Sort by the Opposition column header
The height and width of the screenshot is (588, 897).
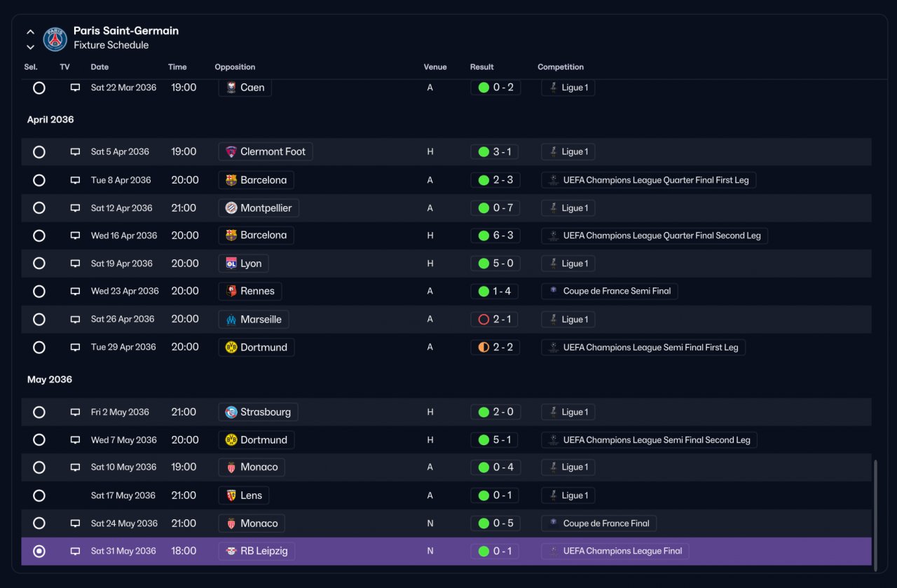(x=235, y=67)
